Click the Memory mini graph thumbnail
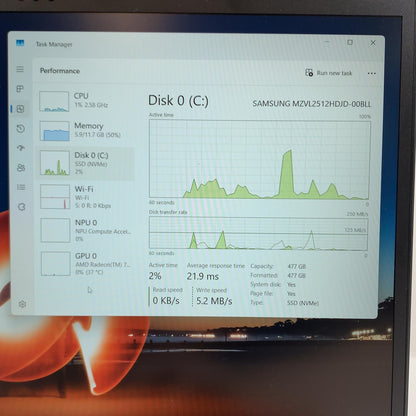Screen dimensions: 416x416 [x=54, y=131]
